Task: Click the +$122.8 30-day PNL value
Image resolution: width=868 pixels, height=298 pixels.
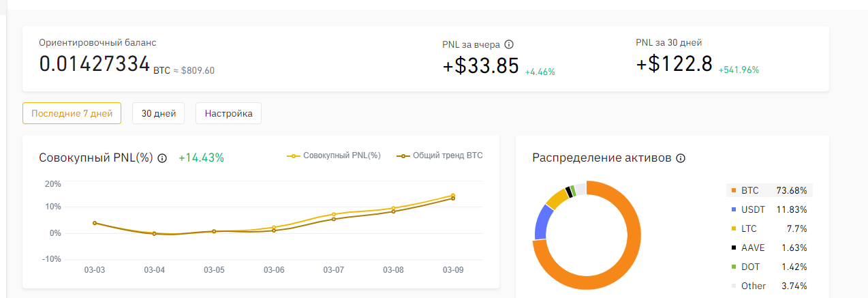Action: click(x=674, y=64)
